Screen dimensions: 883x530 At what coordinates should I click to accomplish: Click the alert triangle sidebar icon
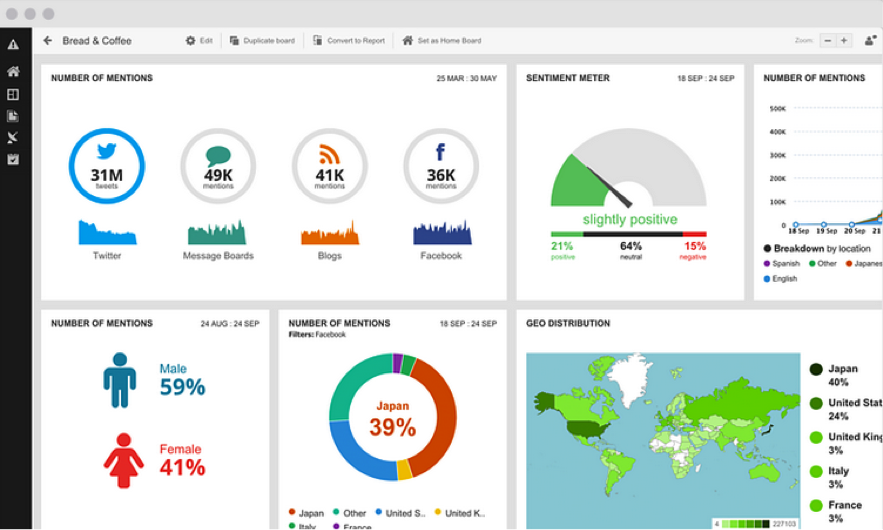click(13, 44)
